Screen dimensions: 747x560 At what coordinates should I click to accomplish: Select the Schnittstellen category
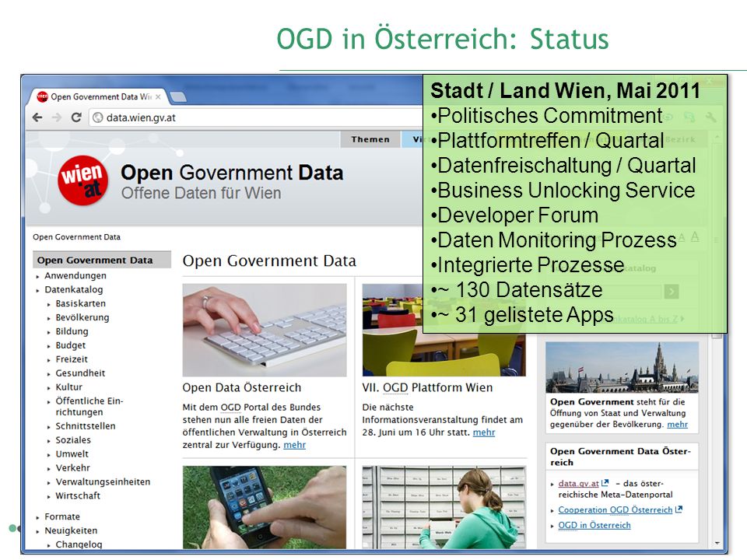click(86, 426)
